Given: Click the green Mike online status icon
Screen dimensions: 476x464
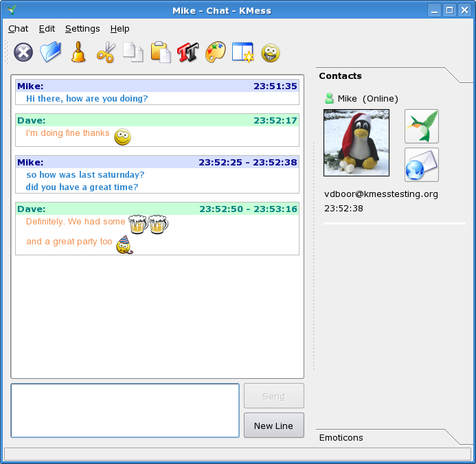Looking at the screenshot, I should (329, 98).
